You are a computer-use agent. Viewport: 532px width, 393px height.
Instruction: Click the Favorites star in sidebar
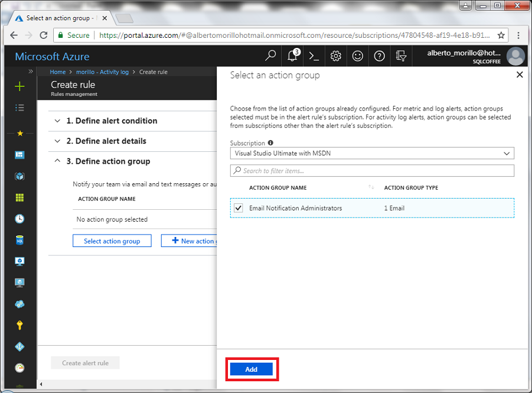coord(20,133)
